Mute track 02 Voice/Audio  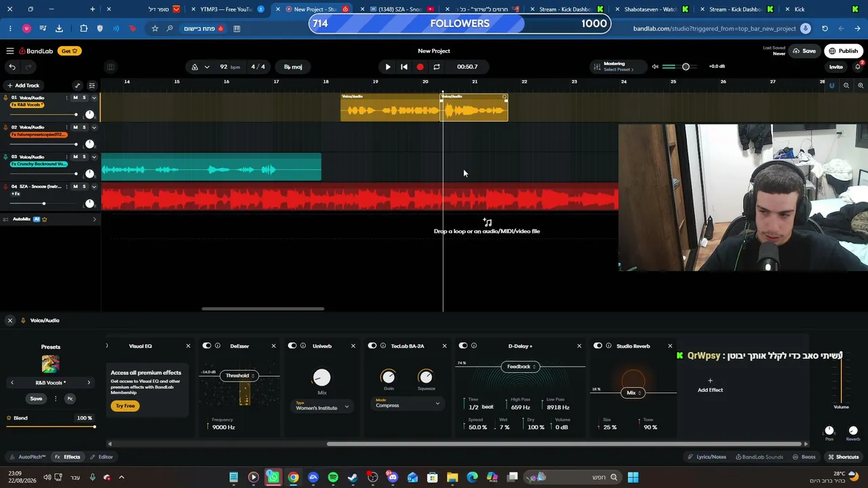(75, 127)
